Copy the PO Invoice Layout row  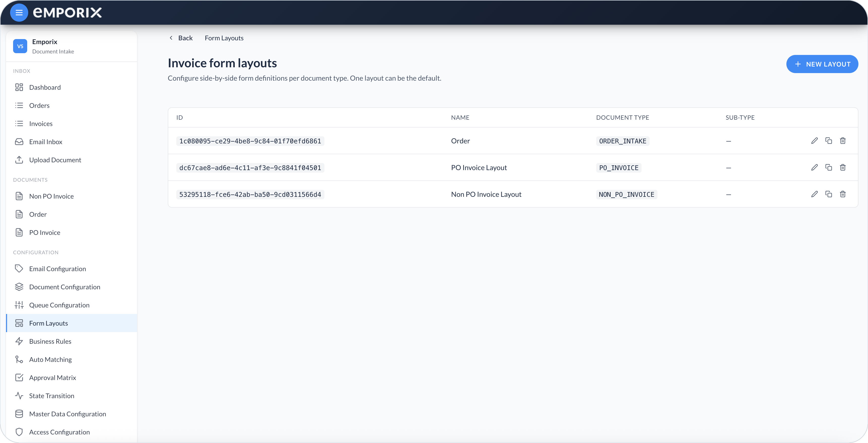pos(828,167)
